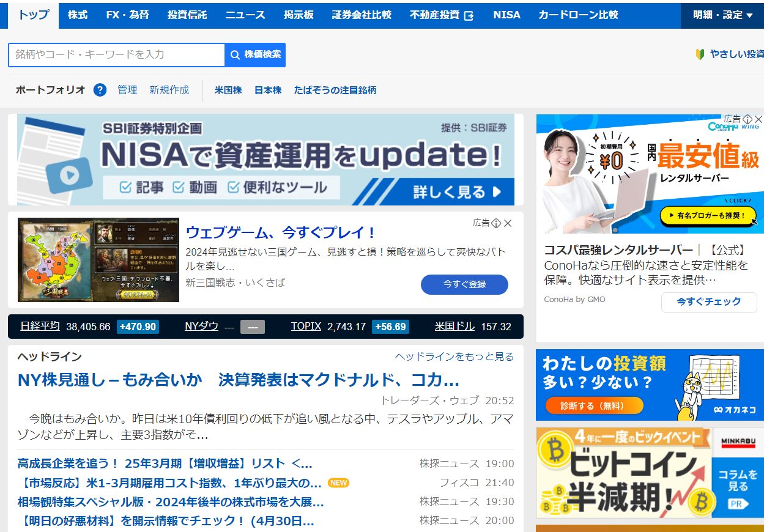Open the 株式 menu tab
Screen dimensions: 764x532
(x=78, y=15)
